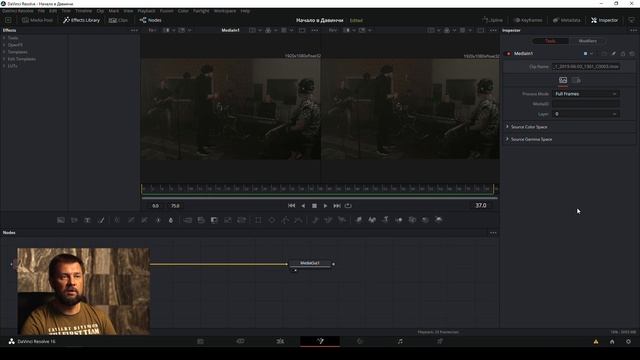Open the Fusion menu
640x360 pixels.
[167, 11]
